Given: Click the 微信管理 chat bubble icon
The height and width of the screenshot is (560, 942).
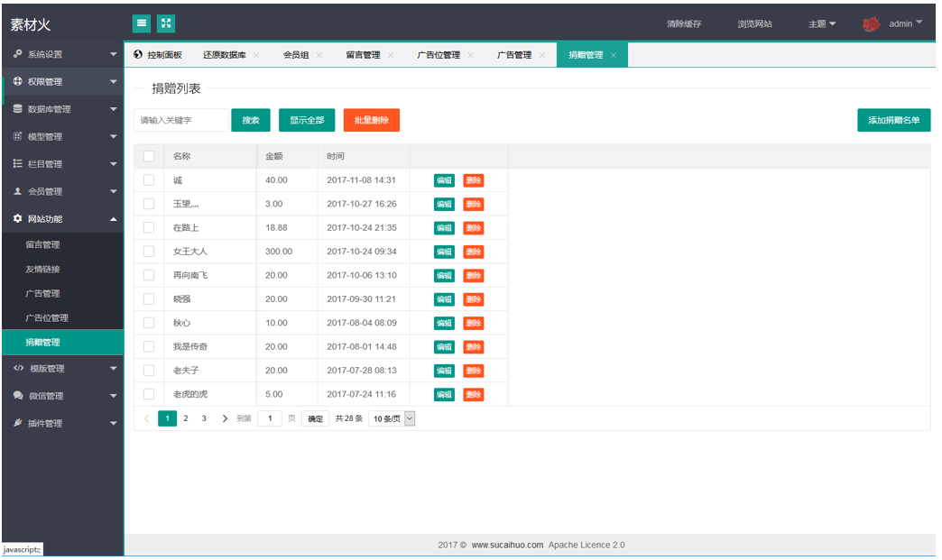Looking at the screenshot, I should pyautogui.click(x=18, y=396).
